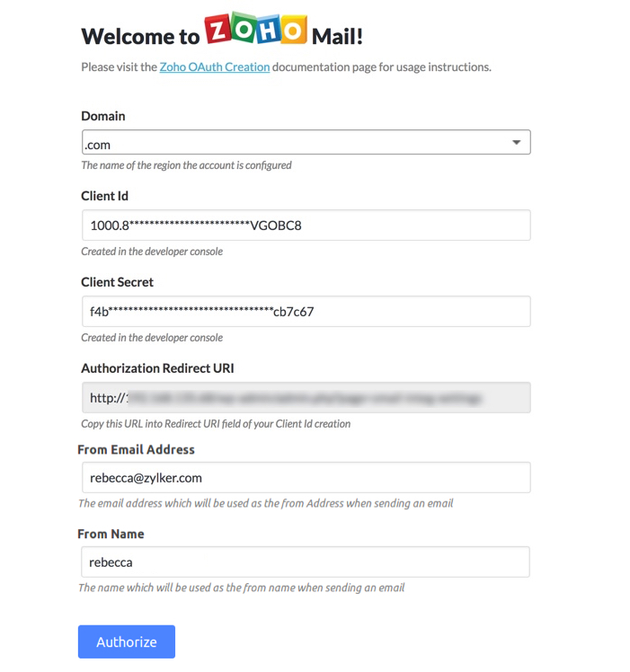This screenshot has height=672, width=630.
Task: Click the from-name hint below From Name
Action: (x=241, y=588)
